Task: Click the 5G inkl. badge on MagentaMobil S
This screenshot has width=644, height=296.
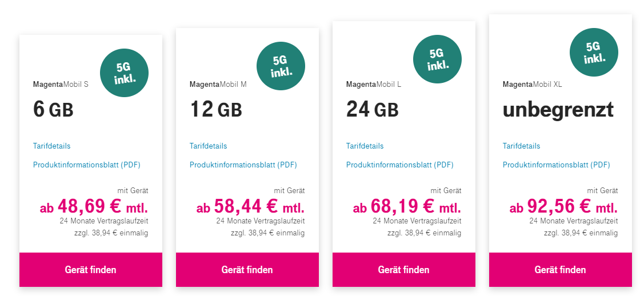Action: pos(124,73)
